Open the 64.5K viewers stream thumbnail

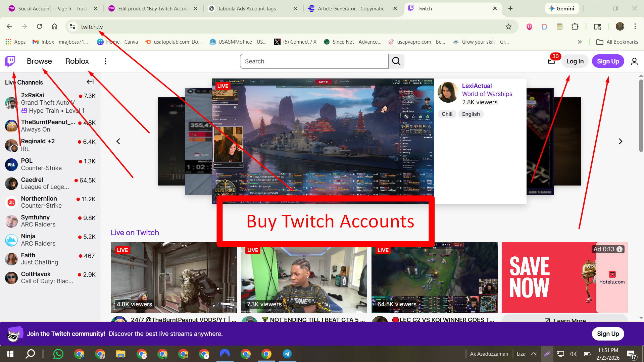click(434, 277)
